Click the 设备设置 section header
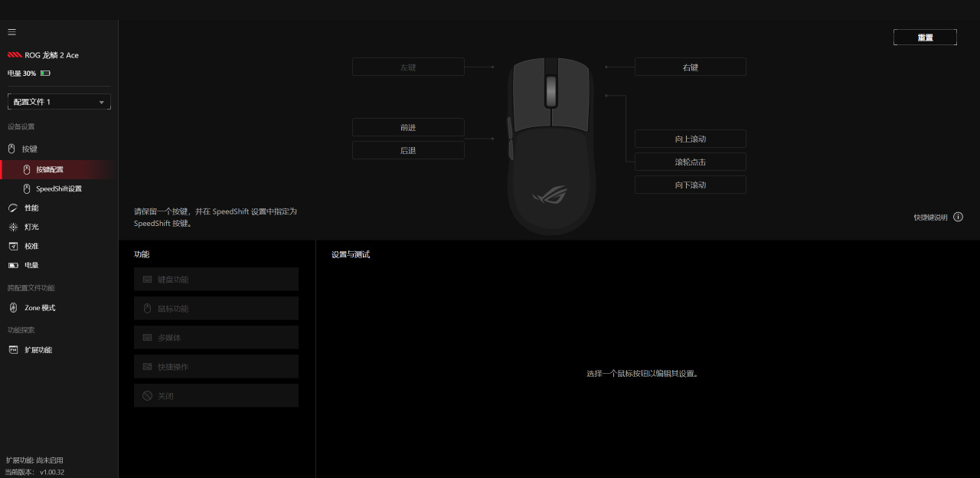This screenshot has width=980, height=478. [21, 126]
